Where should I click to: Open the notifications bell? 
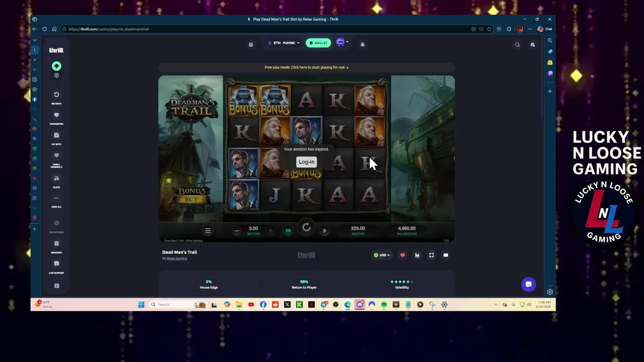[x=362, y=44]
